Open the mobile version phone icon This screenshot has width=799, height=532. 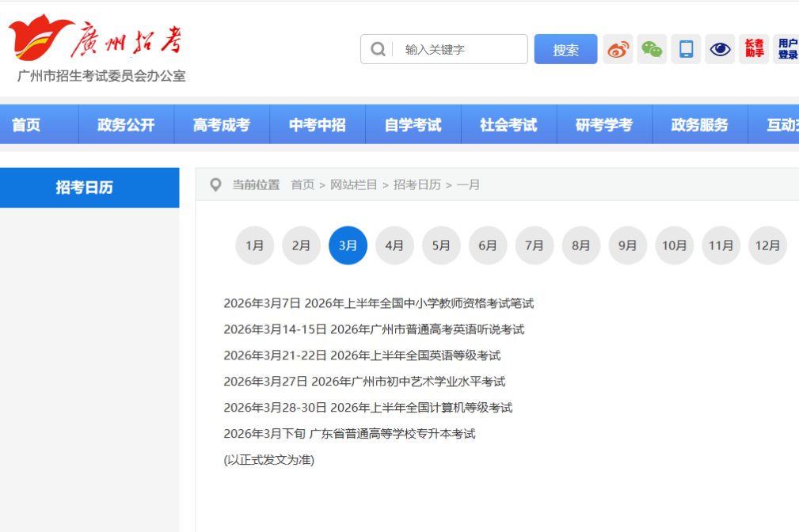pyautogui.click(x=686, y=49)
